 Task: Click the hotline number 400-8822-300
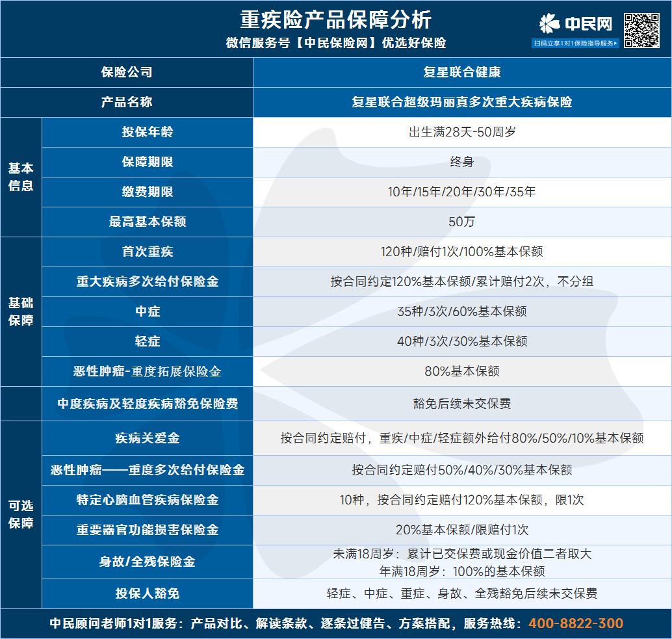576,623
